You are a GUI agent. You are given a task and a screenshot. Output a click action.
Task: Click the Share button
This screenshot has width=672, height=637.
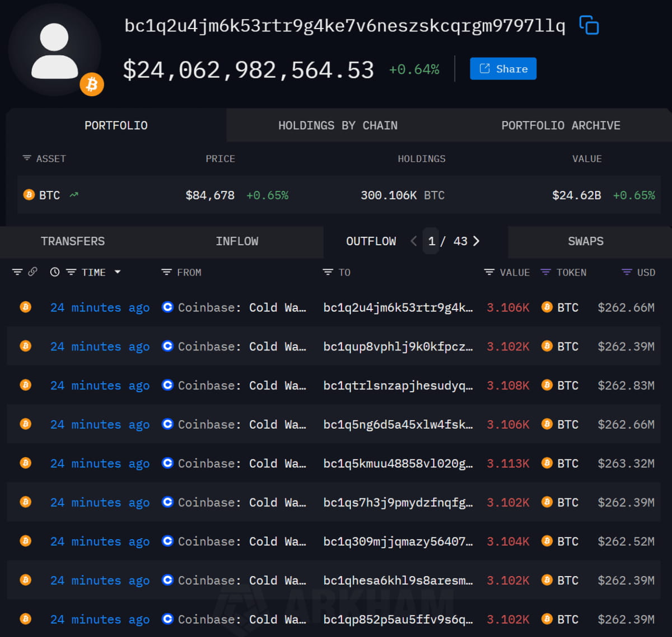click(x=503, y=69)
